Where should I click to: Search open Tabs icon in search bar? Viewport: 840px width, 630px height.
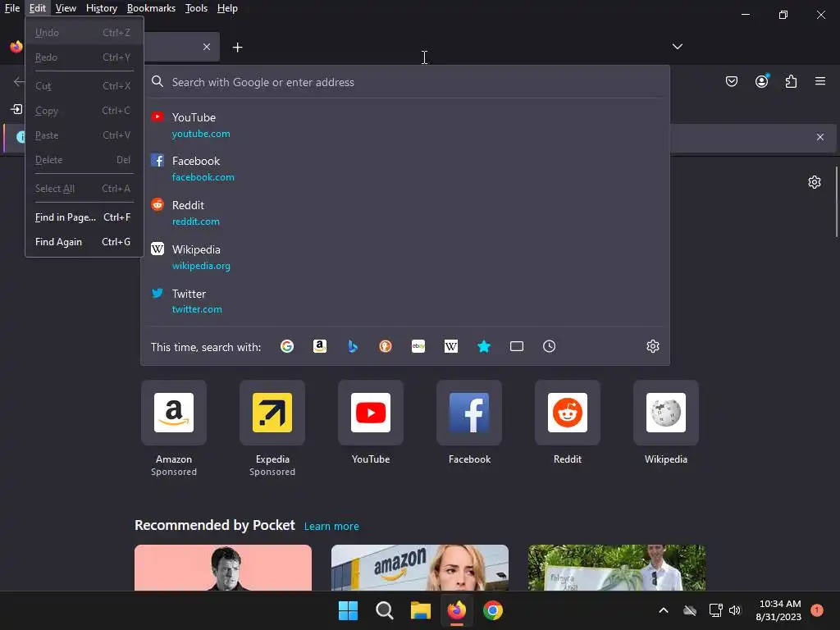[517, 347]
